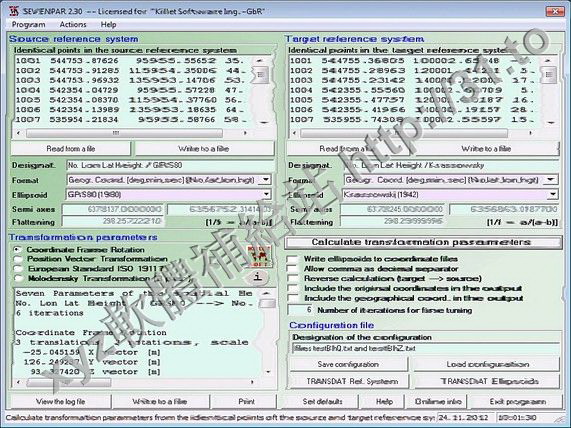The height and width of the screenshot is (428, 571).
Task: Toggle Include the geographical coord. in output
Action: pos(292,298)
